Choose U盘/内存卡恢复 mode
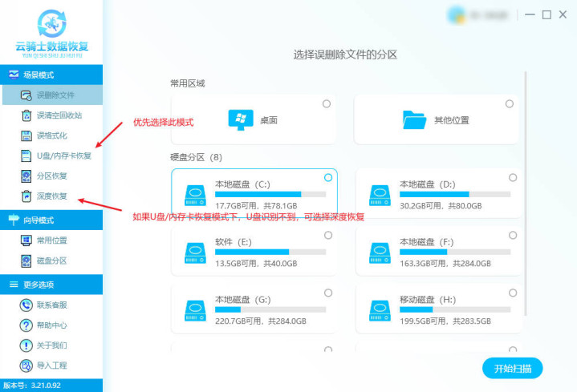This screenshot has height=392, width=577. tap(51, 156)
